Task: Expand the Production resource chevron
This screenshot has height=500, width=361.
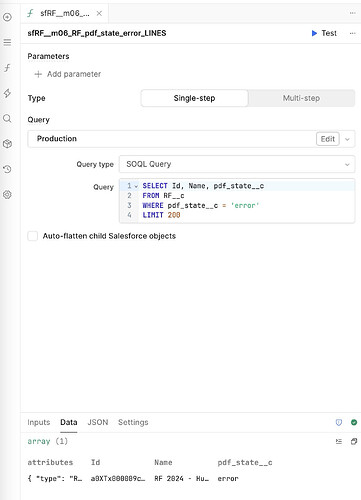Action: coord(347,139)
